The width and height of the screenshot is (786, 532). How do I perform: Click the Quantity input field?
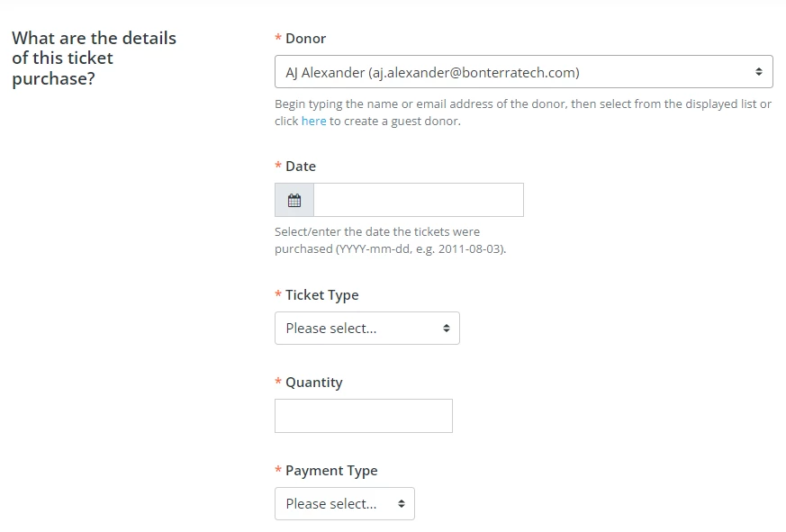pos(363,415)
